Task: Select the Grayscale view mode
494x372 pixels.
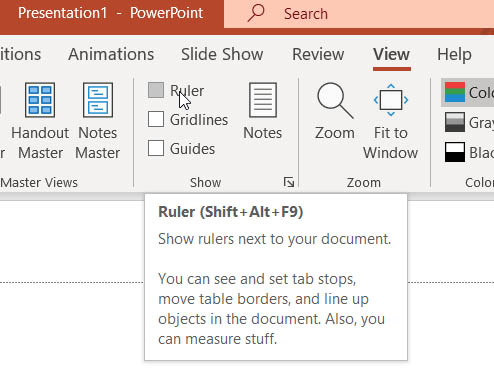Action: 469,122
